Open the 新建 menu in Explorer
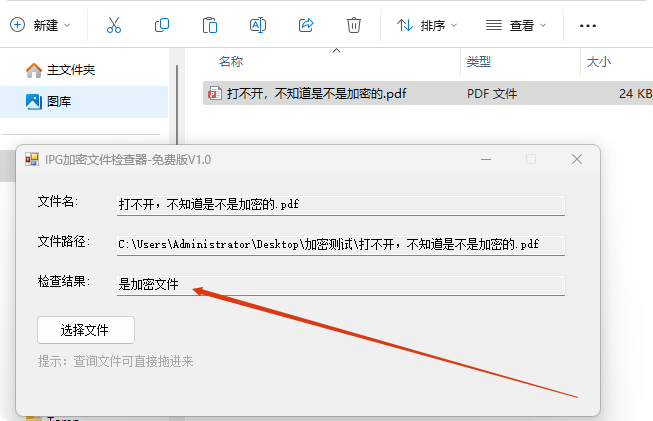The height and width of the screenshot is (421, 653). point(40,25)
